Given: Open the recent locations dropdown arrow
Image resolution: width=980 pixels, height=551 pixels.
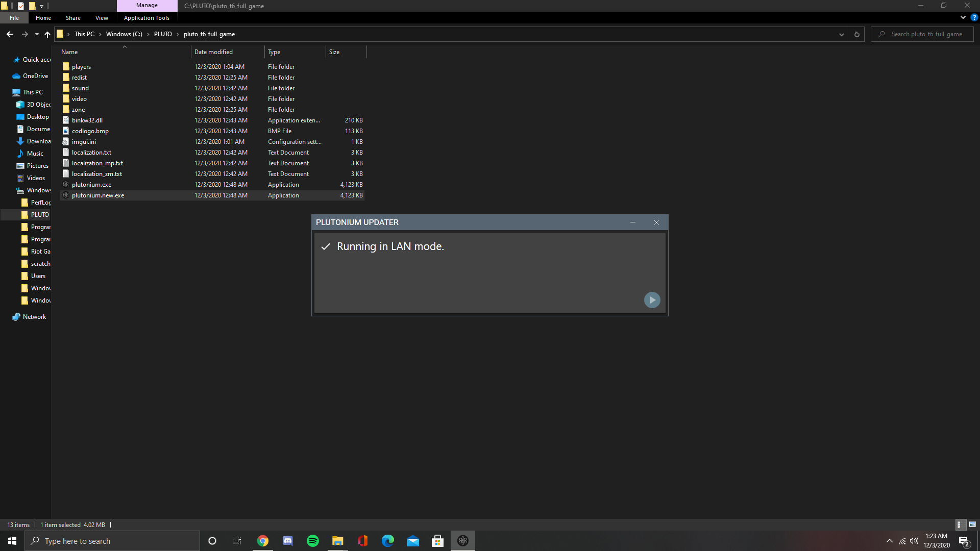Looking at the screenshot, I should coord(37,34).
